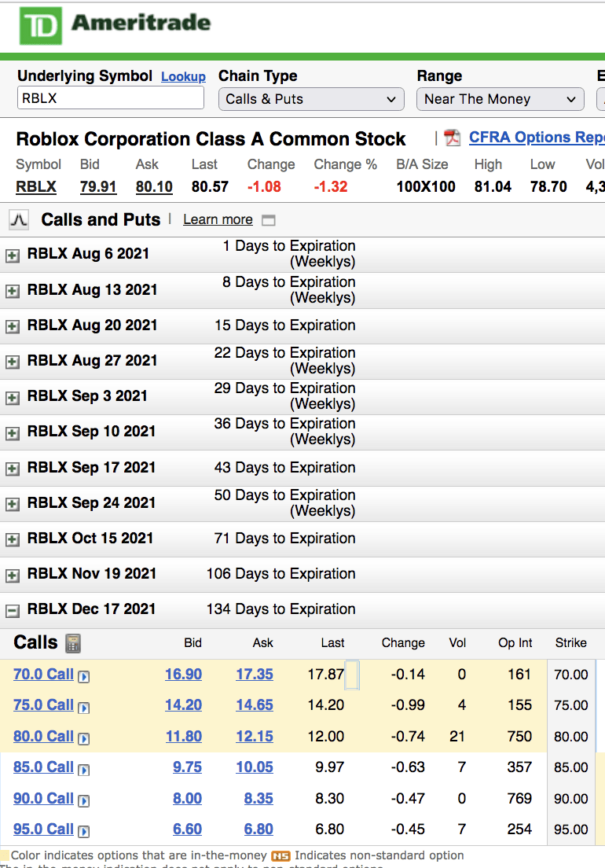Click the 85.0 Call ask 10.05

[x=255, y=767]
